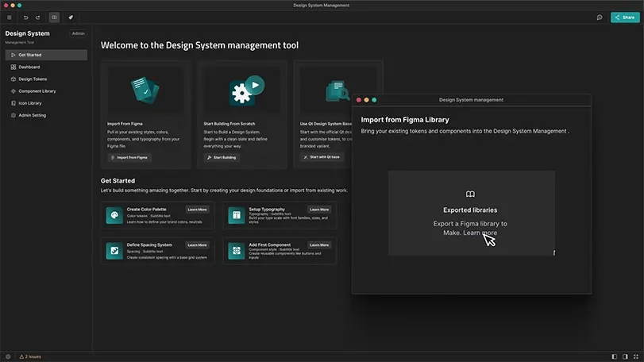Click Learn More for Setup Typography
Image resolution: width=644 pixels, height=362 pixels.
[319, 210]
